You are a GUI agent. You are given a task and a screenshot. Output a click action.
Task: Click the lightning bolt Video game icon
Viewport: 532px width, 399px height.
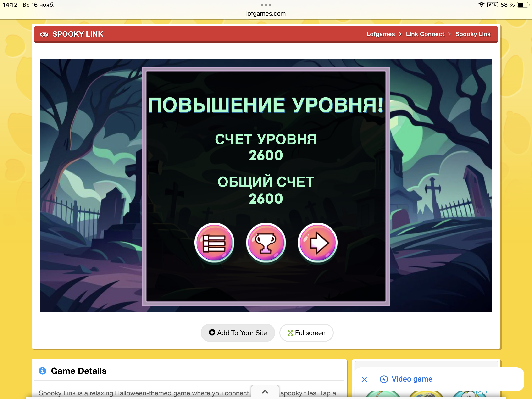point(384,379)
